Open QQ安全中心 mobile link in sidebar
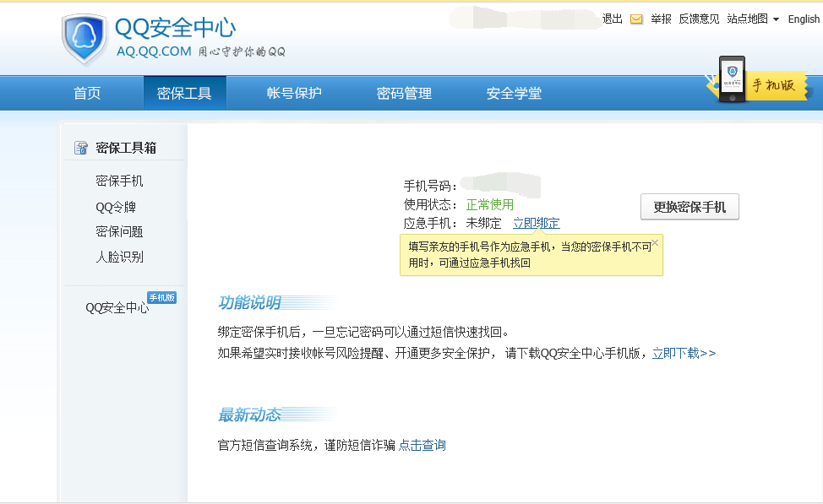The image size is (823, 504). pos(117,308)
